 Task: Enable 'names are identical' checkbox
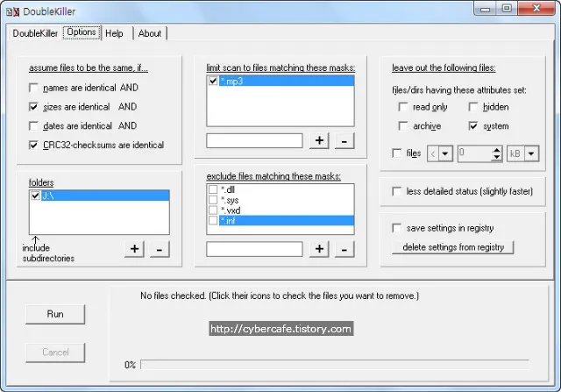(x=34, y=88)
